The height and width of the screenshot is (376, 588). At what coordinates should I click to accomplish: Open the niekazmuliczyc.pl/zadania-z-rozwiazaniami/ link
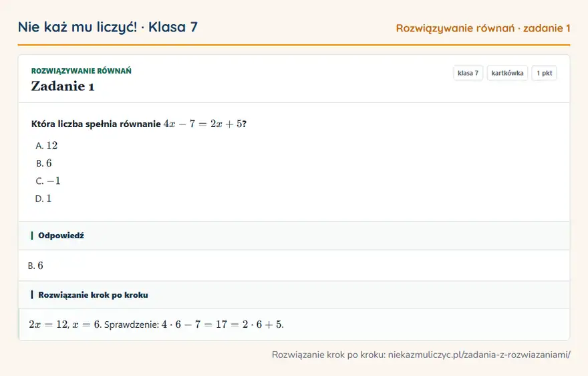click(479, 355)
